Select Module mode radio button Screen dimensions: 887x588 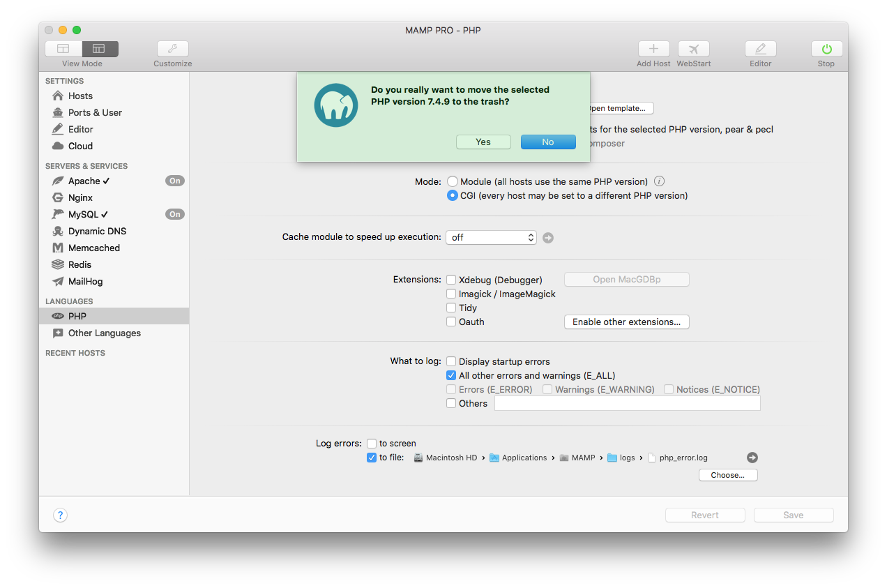[452, 181]
